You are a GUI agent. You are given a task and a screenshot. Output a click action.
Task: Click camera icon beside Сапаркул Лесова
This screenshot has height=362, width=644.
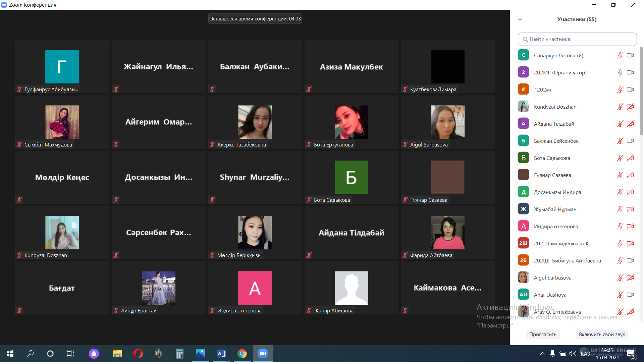pyautogui.click(x=630, y=55)
